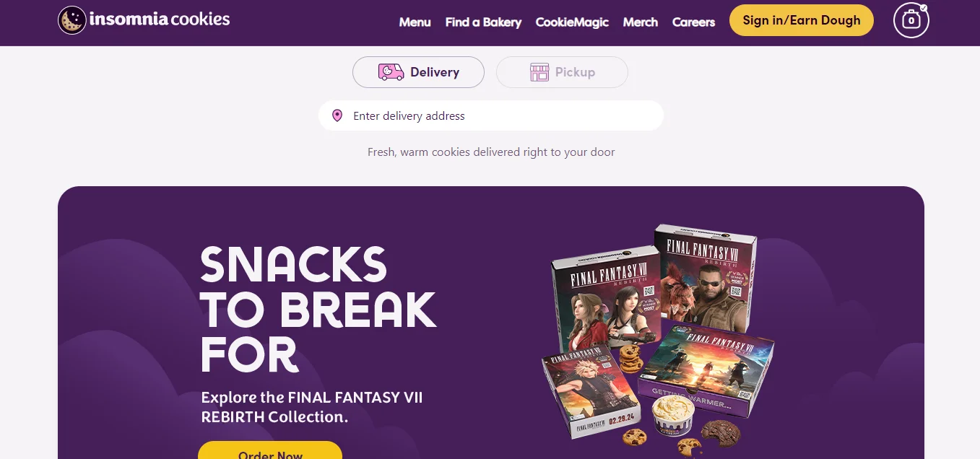The height and width of the screenshot is (459, 980).
Task: Click the pickup storefront icon
Action: (x=539, y=72)
